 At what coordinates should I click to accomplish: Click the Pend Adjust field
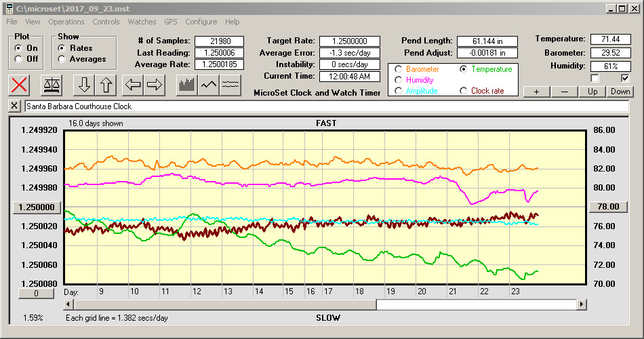coord(487,53)
